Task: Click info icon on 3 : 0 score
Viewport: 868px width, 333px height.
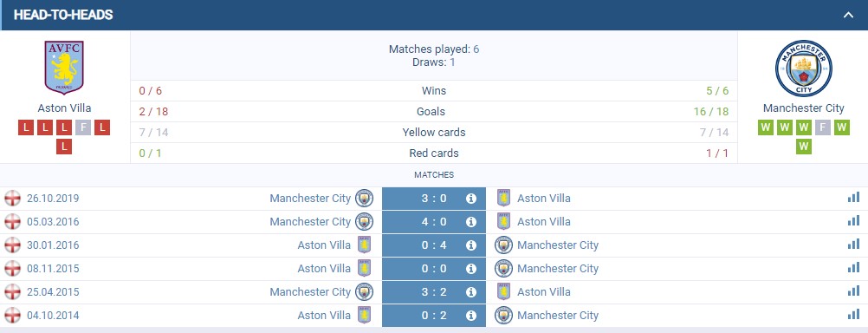Action: [471, 199]
